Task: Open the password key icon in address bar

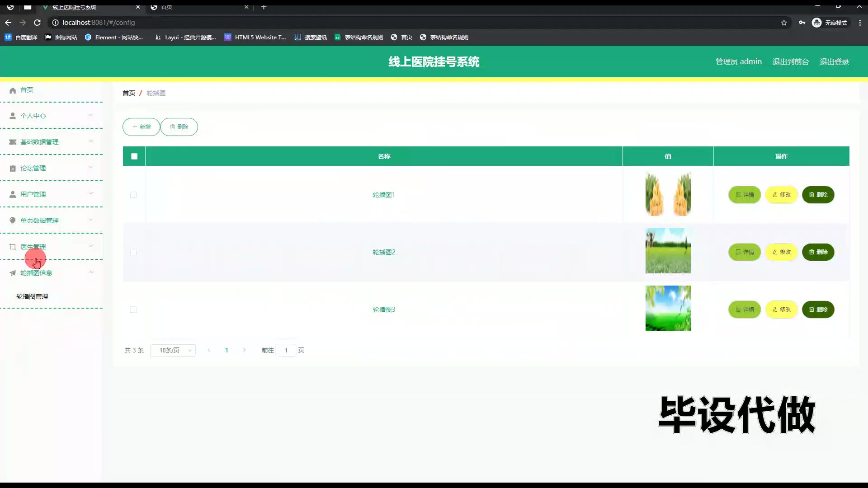Action: pos(802,23)
